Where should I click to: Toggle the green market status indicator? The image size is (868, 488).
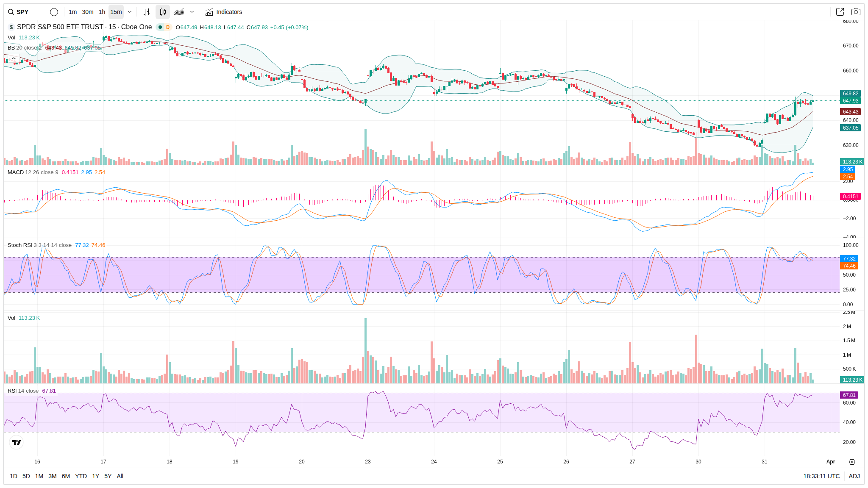(160, 27)
